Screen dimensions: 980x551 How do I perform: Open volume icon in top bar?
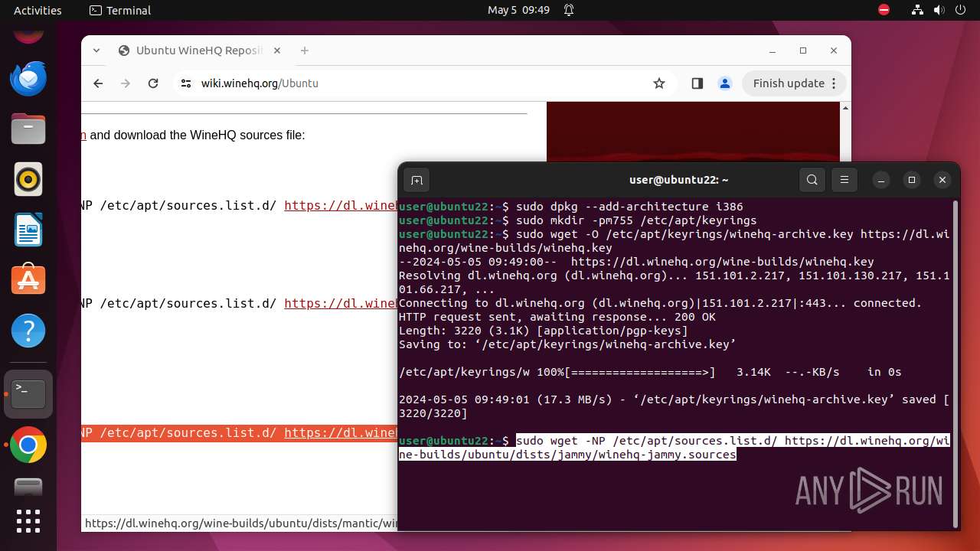click(x=939, y=10)
